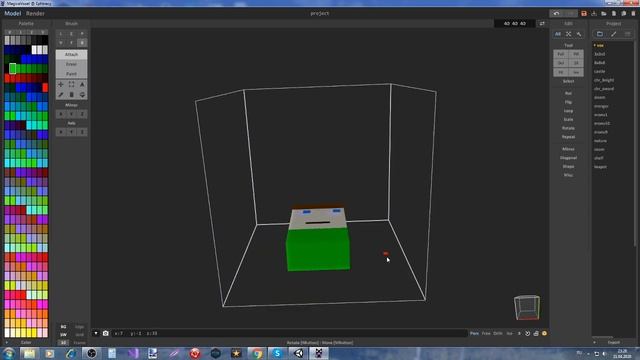Screen dimensions: 640x360
Task: Select the V voxel brush shape
Action: point(61,43)
